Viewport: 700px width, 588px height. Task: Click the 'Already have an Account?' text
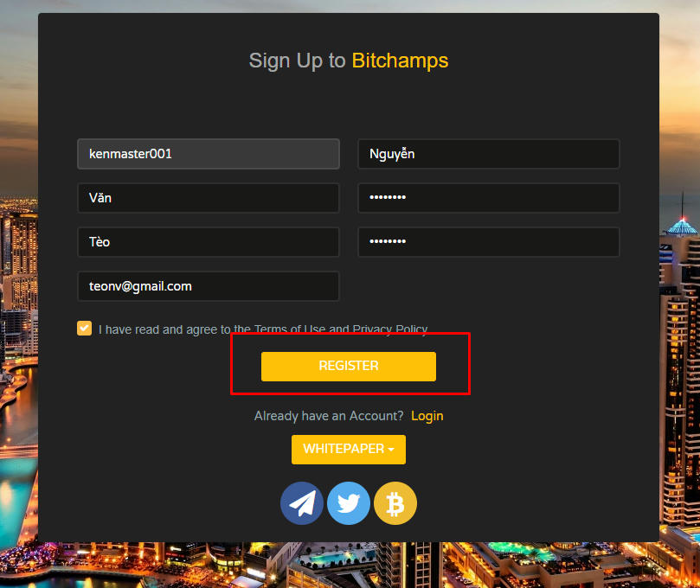point(329,416)
